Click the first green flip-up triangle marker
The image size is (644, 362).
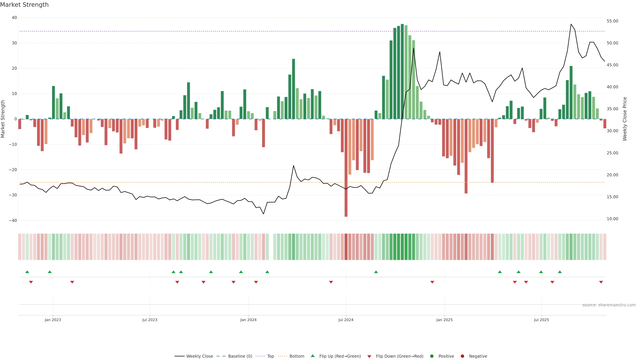click(27, 272)
